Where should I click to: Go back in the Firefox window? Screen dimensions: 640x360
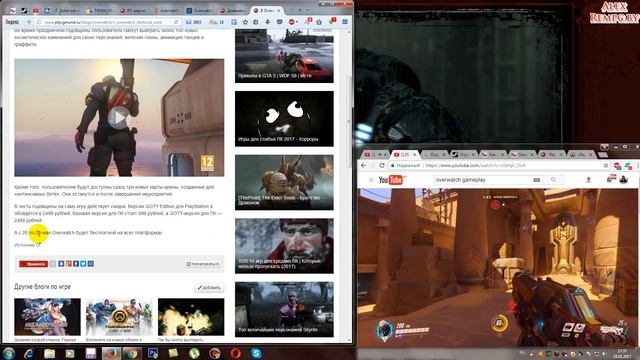(29, 22)
